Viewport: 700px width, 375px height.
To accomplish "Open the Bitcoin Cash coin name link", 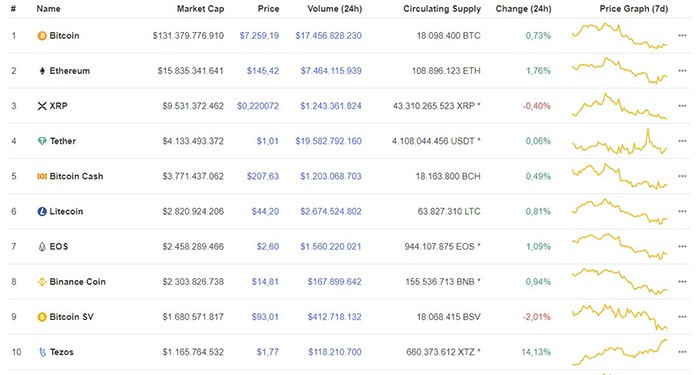I will [x=76, y=176].
